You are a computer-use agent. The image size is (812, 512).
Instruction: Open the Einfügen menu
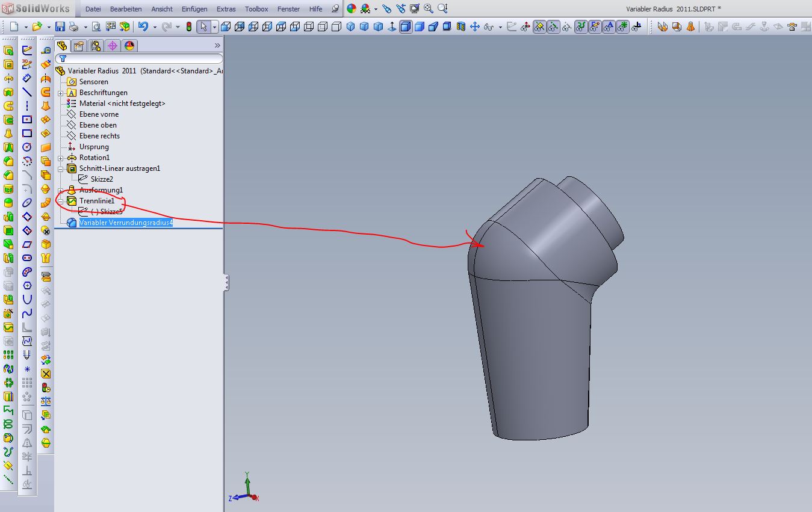[x=194, y=9]
